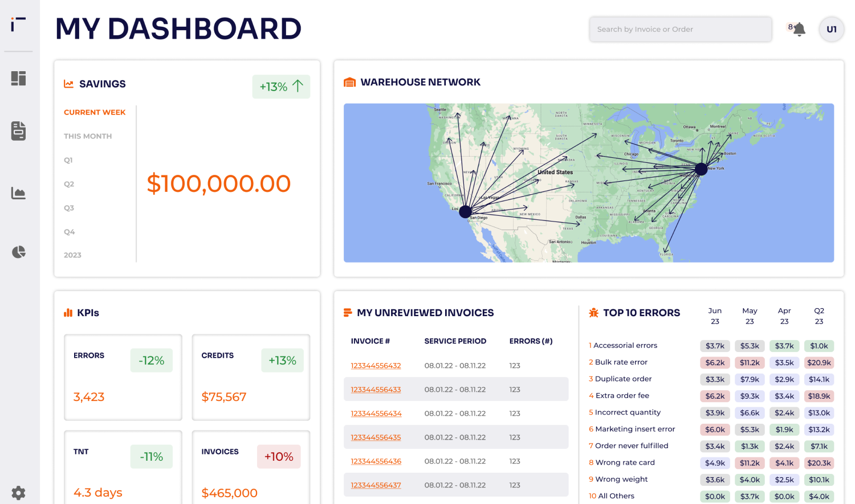Show savings for 2023
This screenshot has height=504, width=855.
pyautogui.click(x=72, y=255)
